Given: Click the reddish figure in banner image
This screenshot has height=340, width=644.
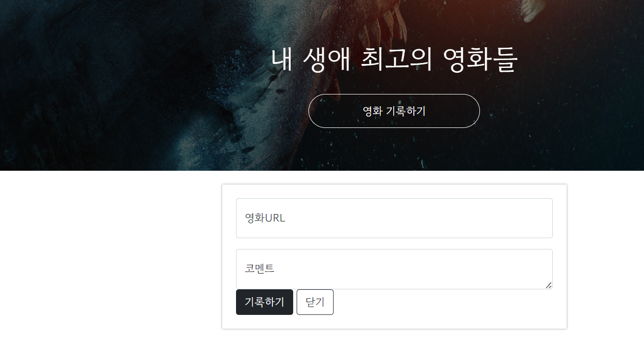Looking at the screenshot, I should pos(384,30).
